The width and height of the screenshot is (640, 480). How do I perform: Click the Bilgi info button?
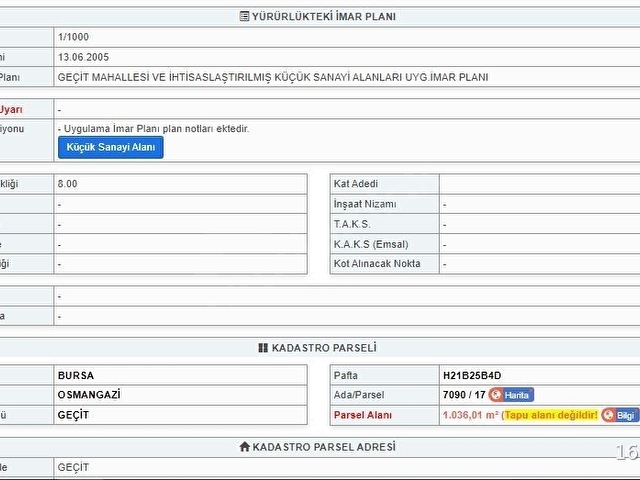(x=620, y=415)
